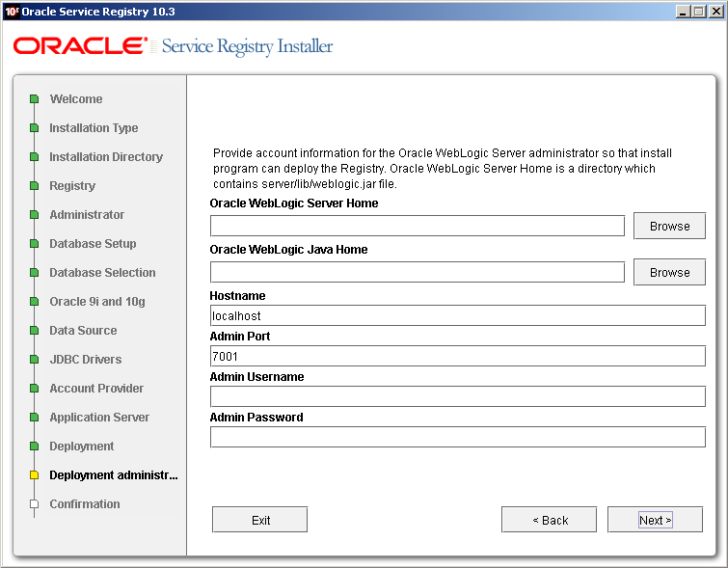Click green marker next to Account Provider
Image resolution: width=728 pixels, height=568 pixels.
click(x=34, y=389)
